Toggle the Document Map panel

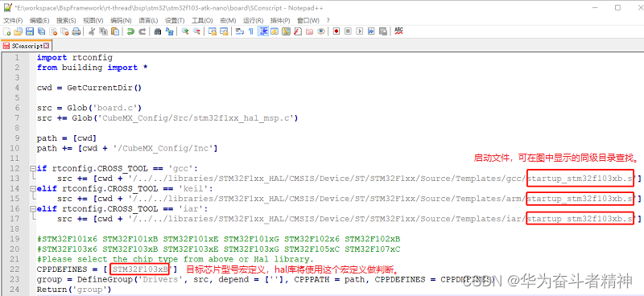[287, 31]
